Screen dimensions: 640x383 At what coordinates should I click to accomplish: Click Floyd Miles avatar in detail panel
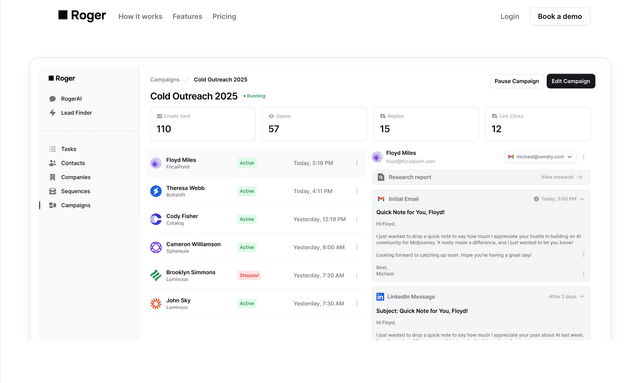pos(377,156)
